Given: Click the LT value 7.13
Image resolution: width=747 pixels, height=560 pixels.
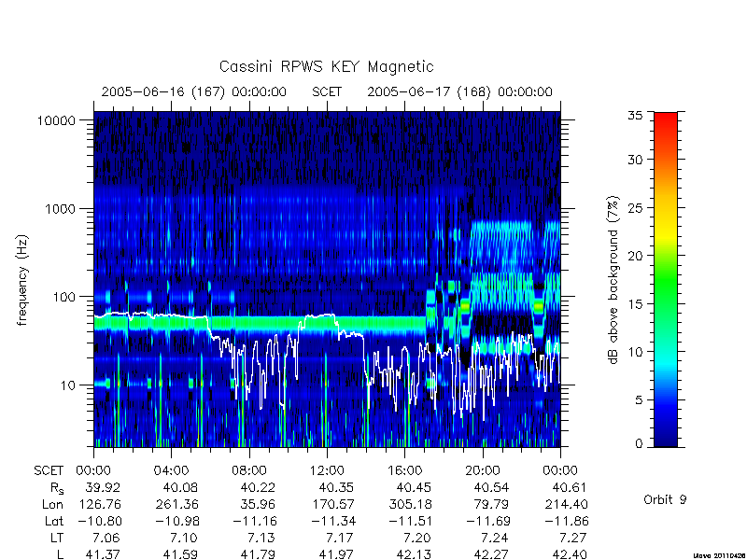Looking at the screenshot, I should click(262, 538).
